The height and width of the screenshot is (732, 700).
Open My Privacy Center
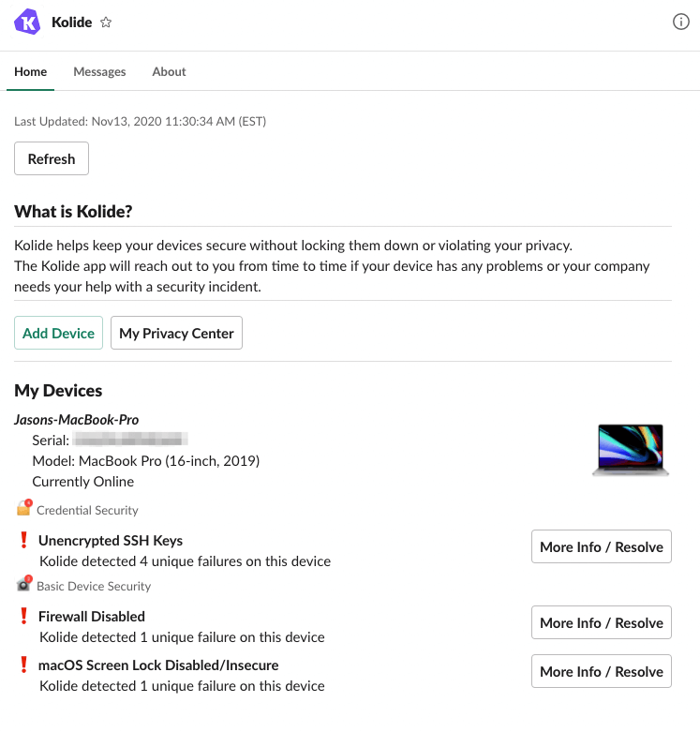pos(176,333)
